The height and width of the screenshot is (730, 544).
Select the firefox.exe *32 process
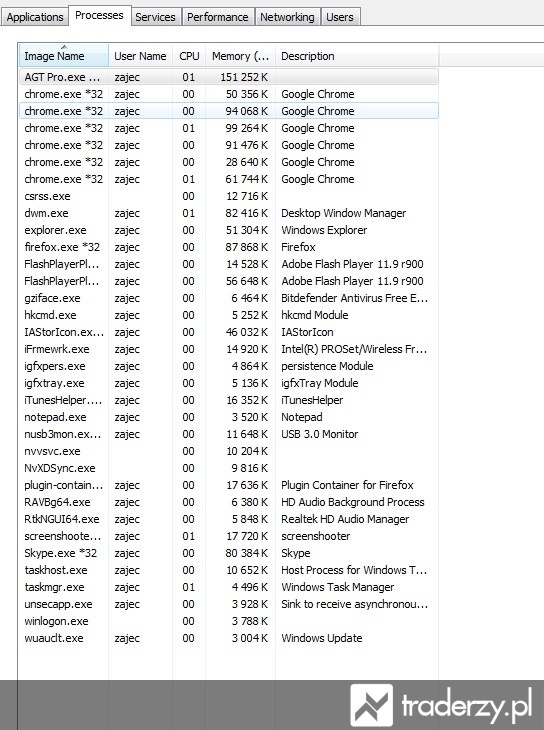coord(229,247)
